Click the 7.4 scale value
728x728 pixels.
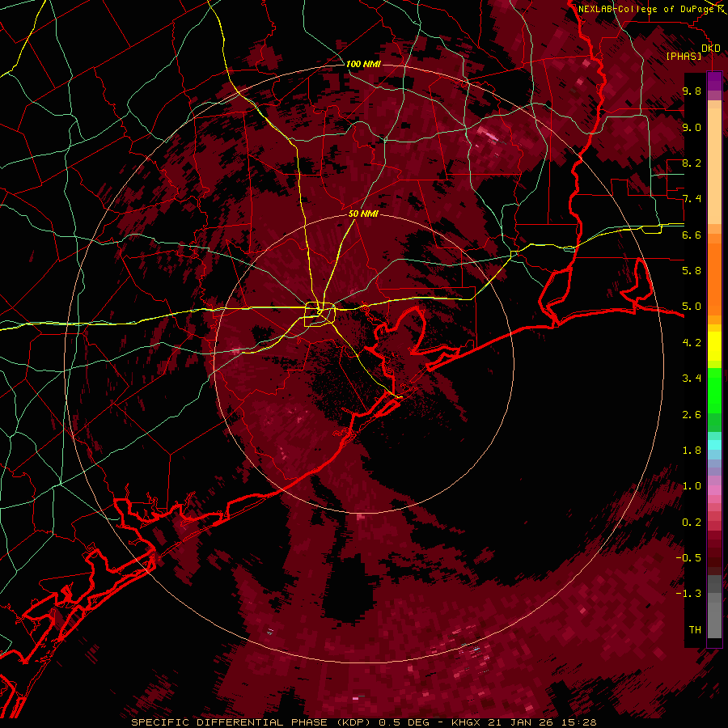[692, 199]
